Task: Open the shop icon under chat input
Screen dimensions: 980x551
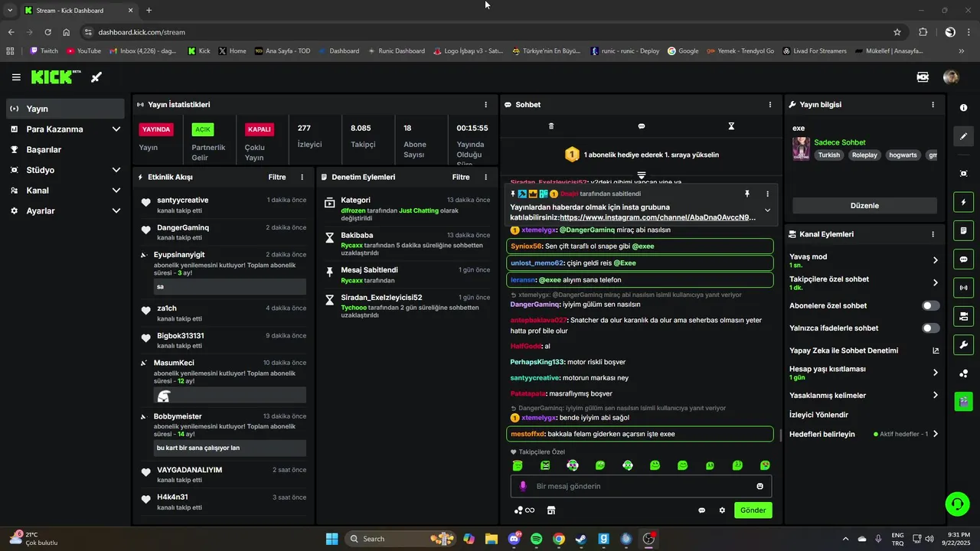Action: 550,510
